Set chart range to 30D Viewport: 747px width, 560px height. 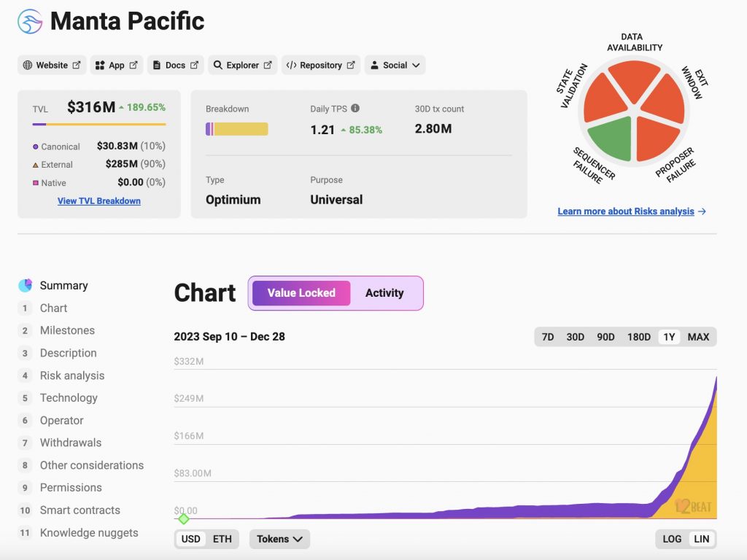point(575,337)
